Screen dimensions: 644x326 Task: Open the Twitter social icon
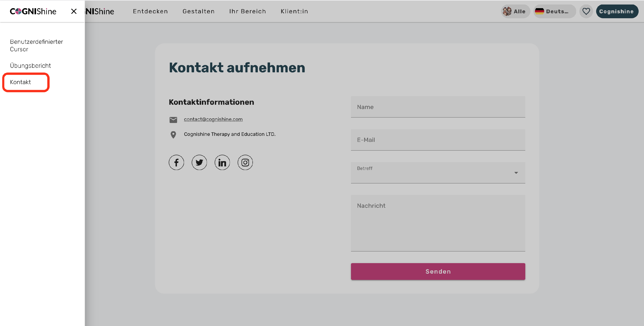pos(199,162)
